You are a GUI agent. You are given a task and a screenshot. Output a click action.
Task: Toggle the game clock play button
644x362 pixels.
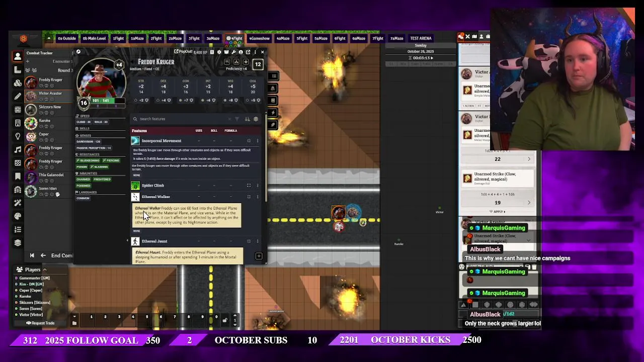point(431,58)
